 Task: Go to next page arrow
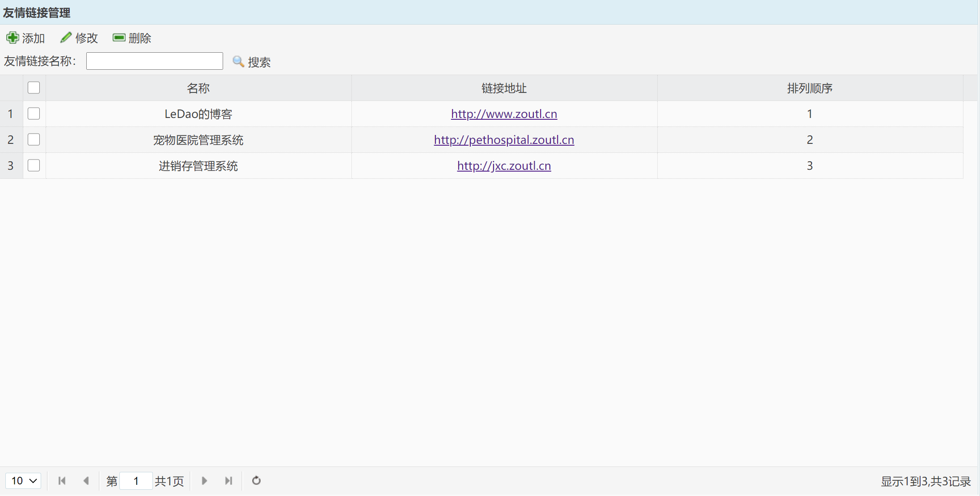(204, 481)
